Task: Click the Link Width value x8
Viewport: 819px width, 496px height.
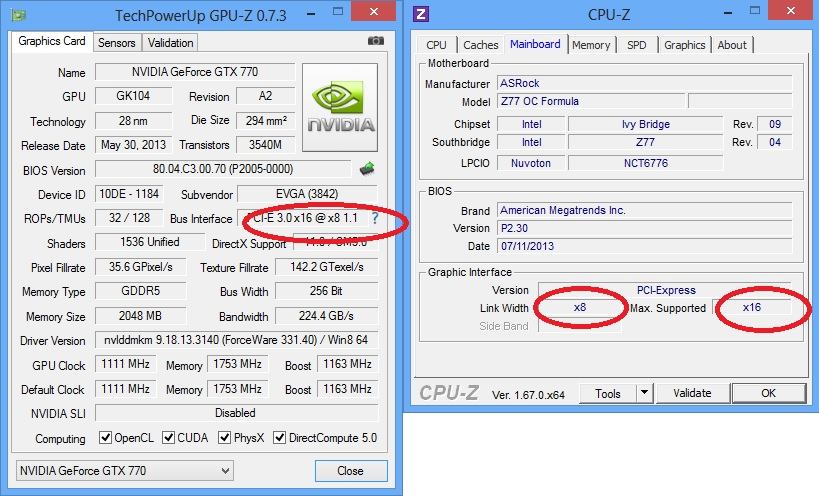Action: click(580, 308)
